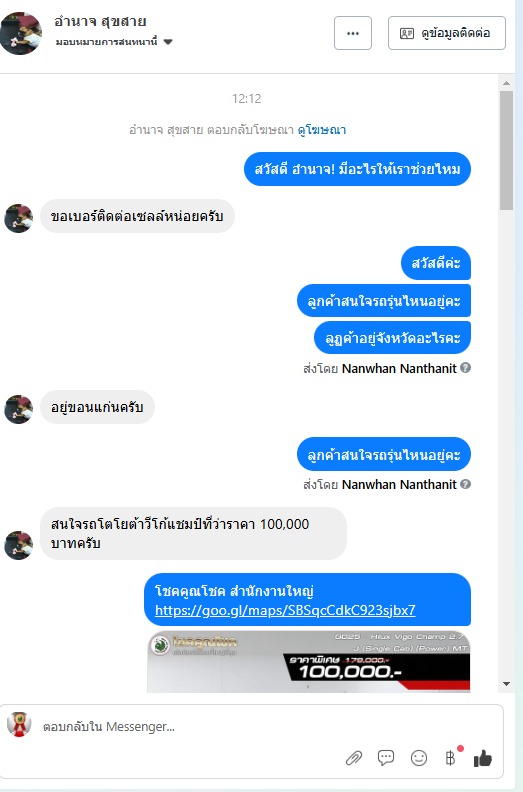Screen dimensions: 523x792
Task: Send a thumbs-up like
Action: pos(483,758)
